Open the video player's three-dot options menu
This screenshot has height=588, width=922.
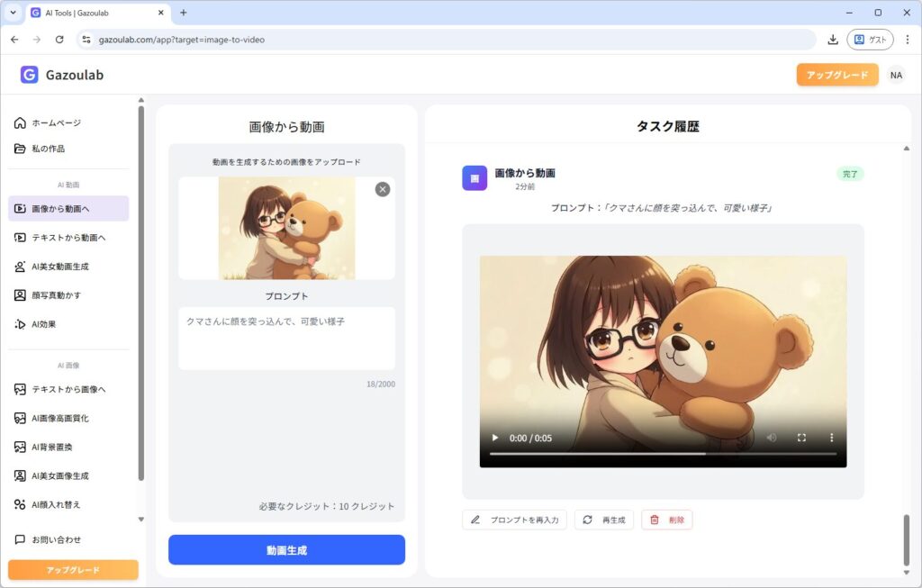(x=831, y=438)
